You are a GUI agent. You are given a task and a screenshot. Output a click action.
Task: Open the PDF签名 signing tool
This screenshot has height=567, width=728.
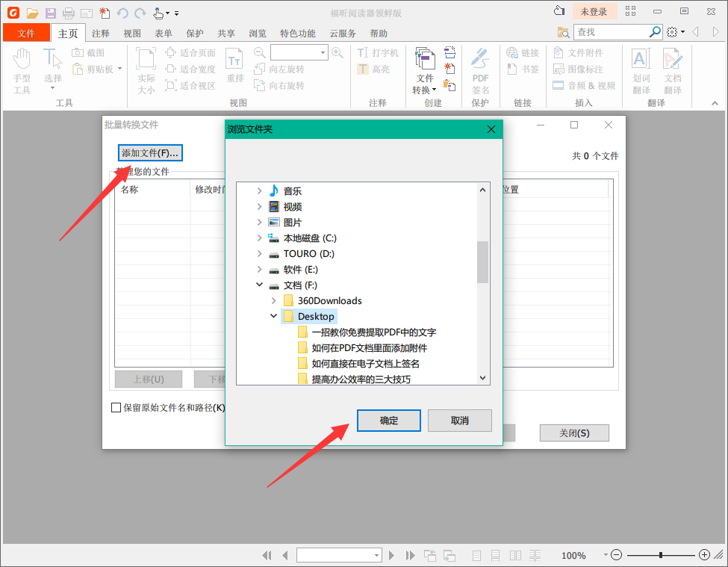pyautogui.click(x=480, y=71)
